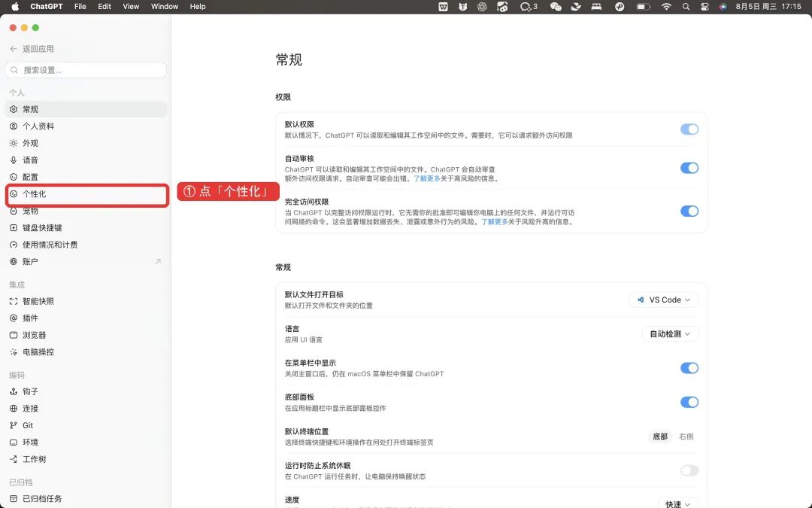
Task: Open WeChat from the macOS menu bar
Action: click(556, 7)
